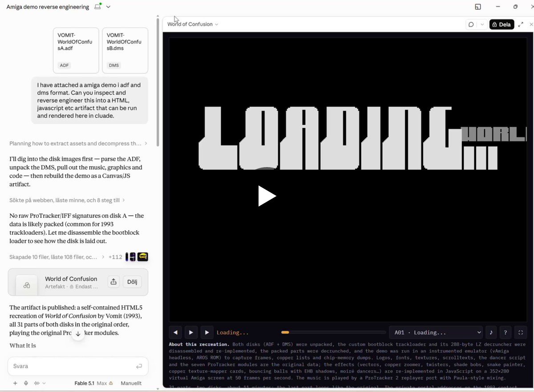Viewport: 534px width, 392px height.
Task: Open the chevron next to the waveform icon
Action: pyautogui.click(x=44, y=383)
